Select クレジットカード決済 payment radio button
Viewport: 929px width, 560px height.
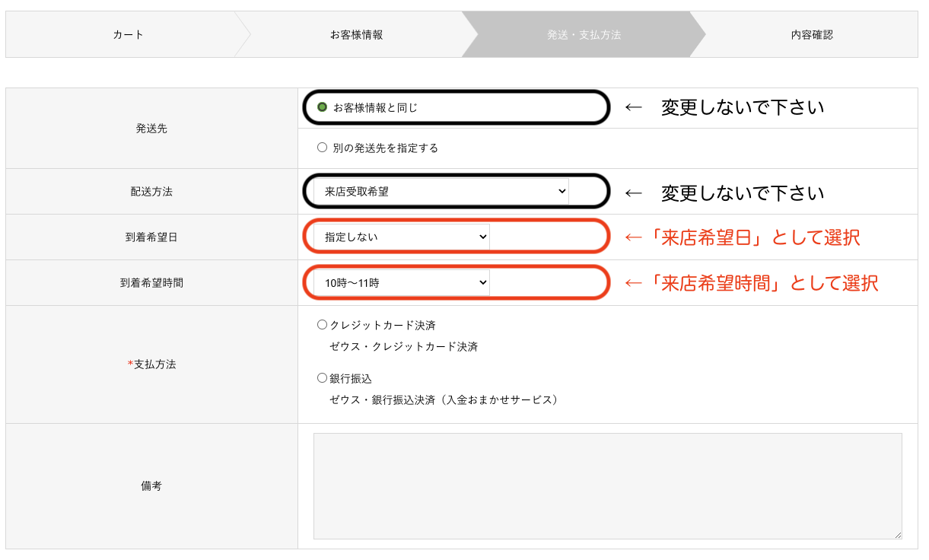coord(322,325)
